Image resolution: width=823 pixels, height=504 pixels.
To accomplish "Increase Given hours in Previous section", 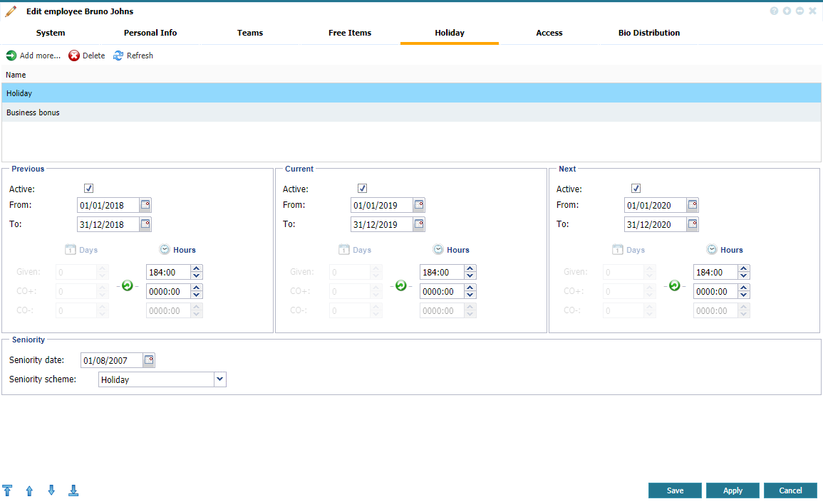I will (197, 268).
